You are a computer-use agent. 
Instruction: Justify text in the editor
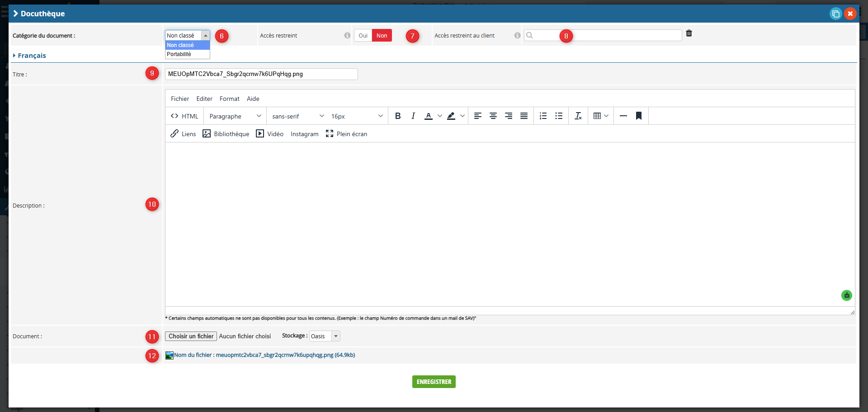(524, 116)
